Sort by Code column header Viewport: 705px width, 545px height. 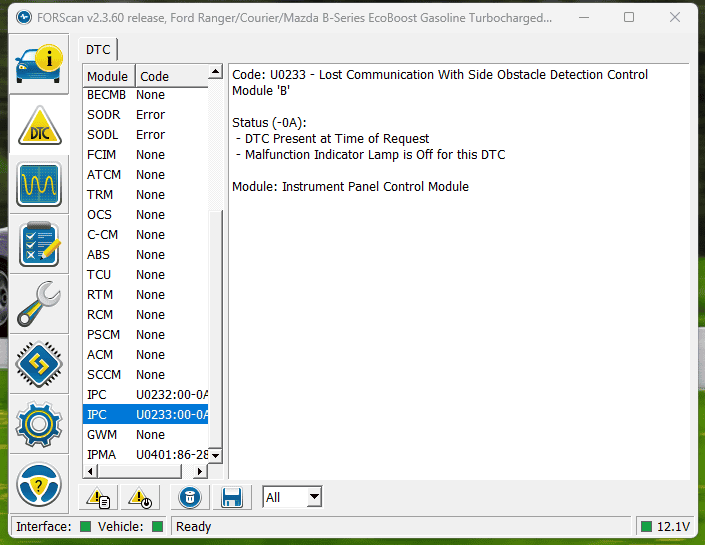[172, 76]
